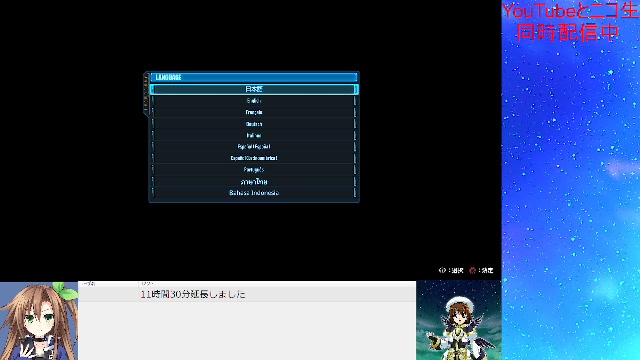Choose Português in the language menu
The width and height of the screenshot is (640, 360).
[x=253, y=169]
